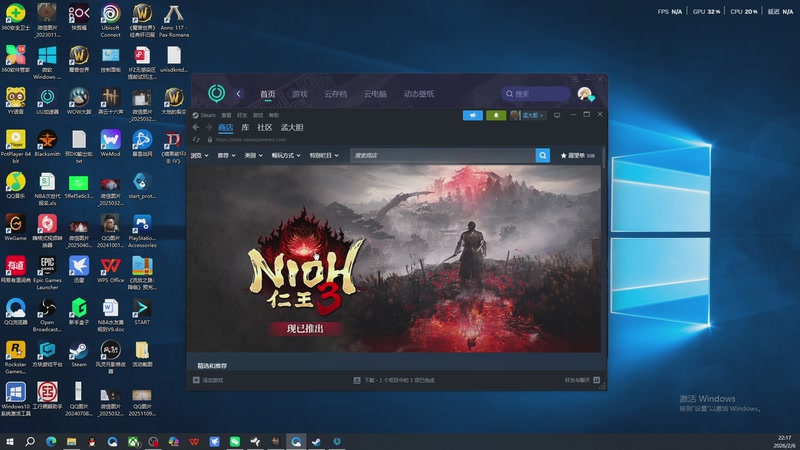Select the Blacksmith desktop icon

tap(47, 143)
